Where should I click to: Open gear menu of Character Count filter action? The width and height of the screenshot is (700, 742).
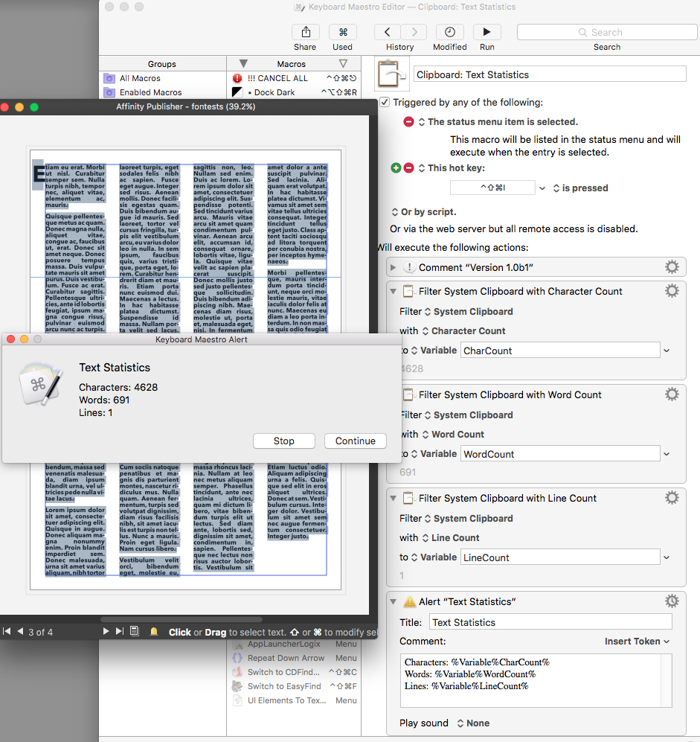(672, 290)
